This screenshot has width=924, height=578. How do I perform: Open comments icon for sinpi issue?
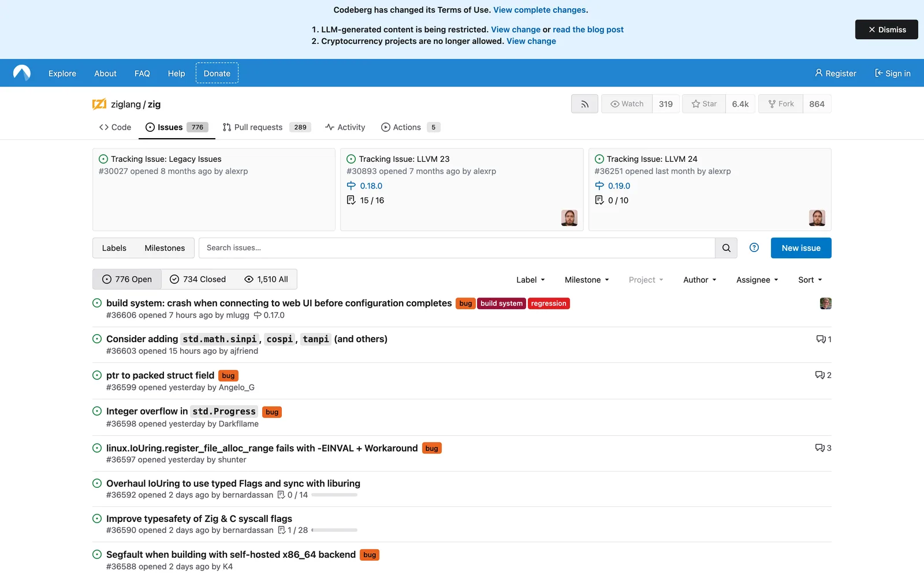(824, 339)
